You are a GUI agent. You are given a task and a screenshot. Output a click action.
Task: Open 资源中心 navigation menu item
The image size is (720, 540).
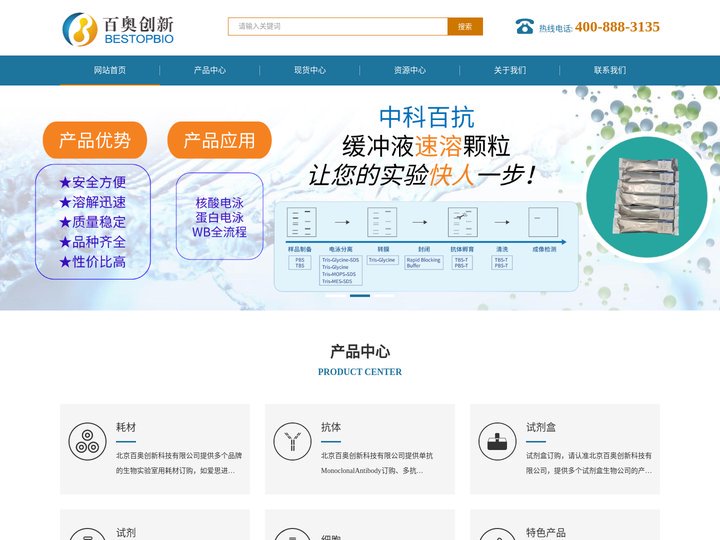click(410, 70)
